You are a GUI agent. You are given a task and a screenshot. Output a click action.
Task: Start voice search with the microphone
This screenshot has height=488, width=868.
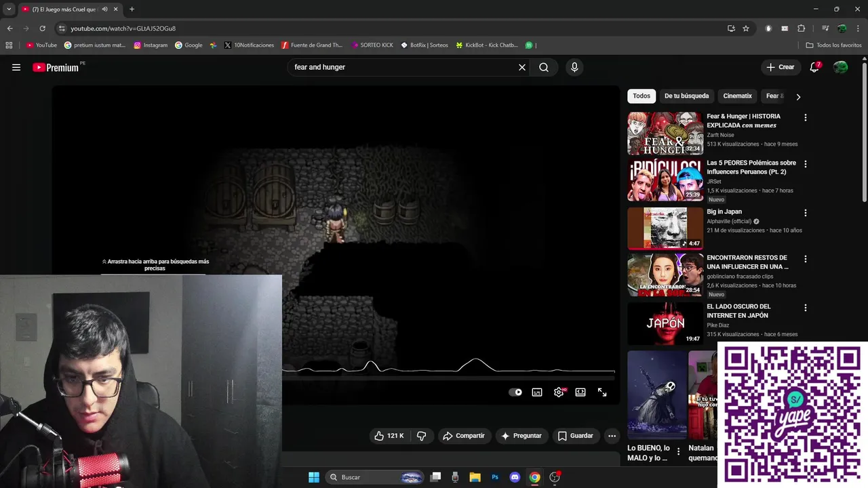point(574,67)
